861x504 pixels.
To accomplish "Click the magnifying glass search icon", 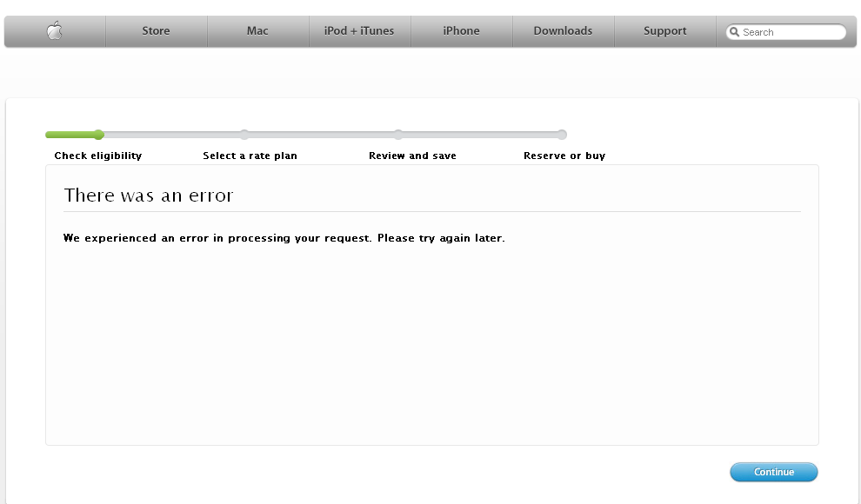I will pos(734,31).
